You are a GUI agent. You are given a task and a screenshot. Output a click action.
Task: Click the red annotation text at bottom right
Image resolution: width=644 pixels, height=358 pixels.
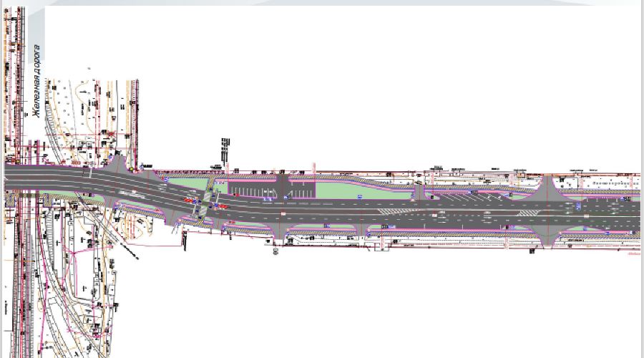631,253
